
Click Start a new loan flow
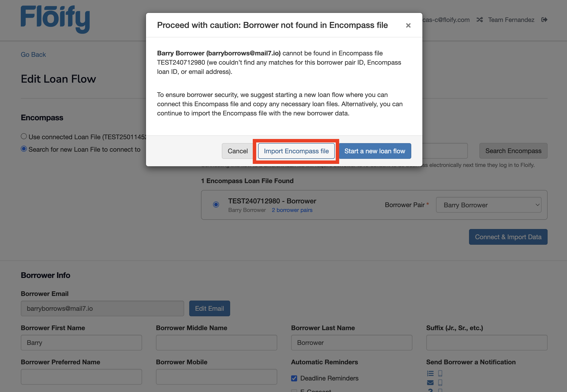click(x=375, y=151)
